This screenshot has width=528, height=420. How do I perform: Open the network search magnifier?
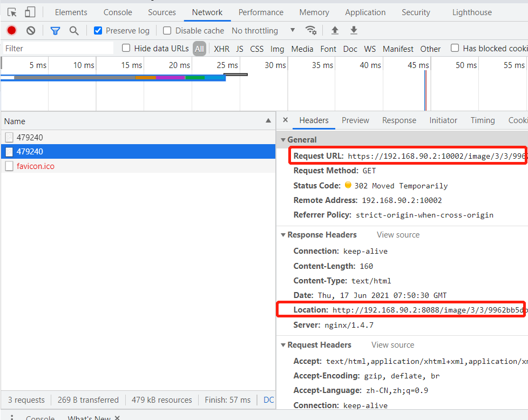tap(74, 31)
